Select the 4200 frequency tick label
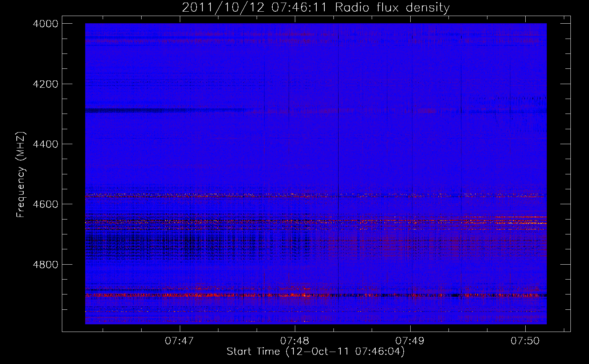This screenshot has width=589, height=364. click(x=46, y=84)
